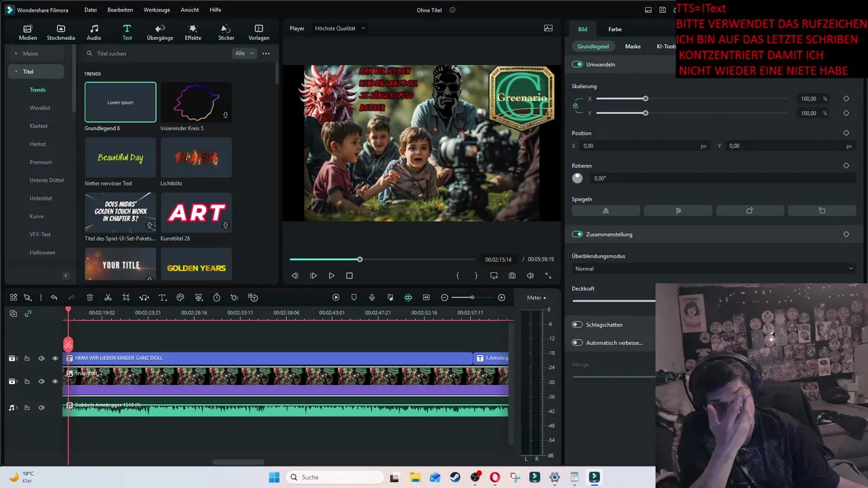Select the Maske button
The width and height of the screenshot is (868, 488).
coord(633,47)
